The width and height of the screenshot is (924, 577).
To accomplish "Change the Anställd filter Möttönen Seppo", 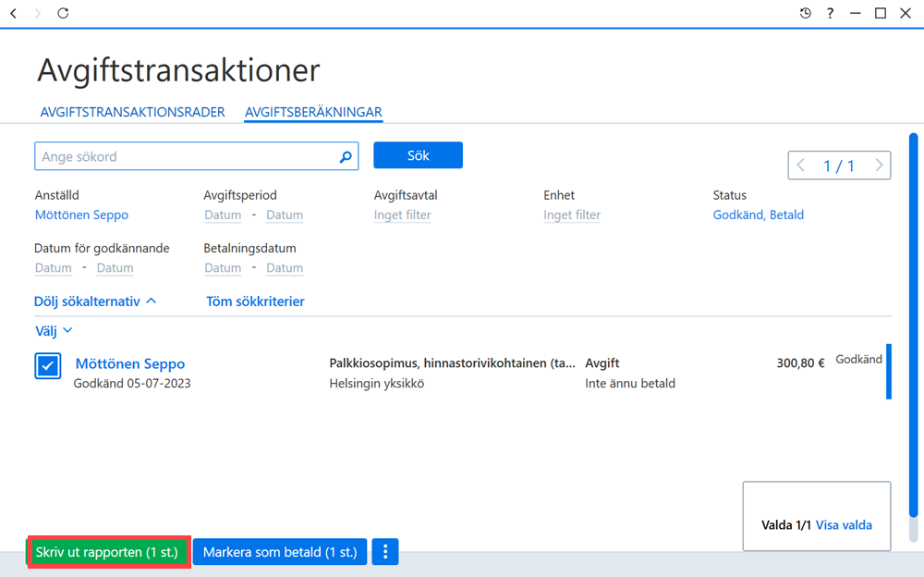I will pyautogui.click(x=81, y=215).
